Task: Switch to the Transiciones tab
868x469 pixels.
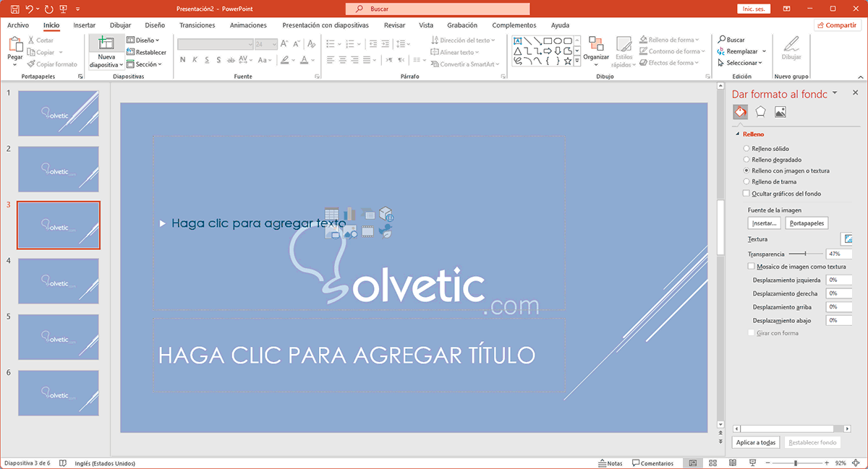Action: [197, 25]
